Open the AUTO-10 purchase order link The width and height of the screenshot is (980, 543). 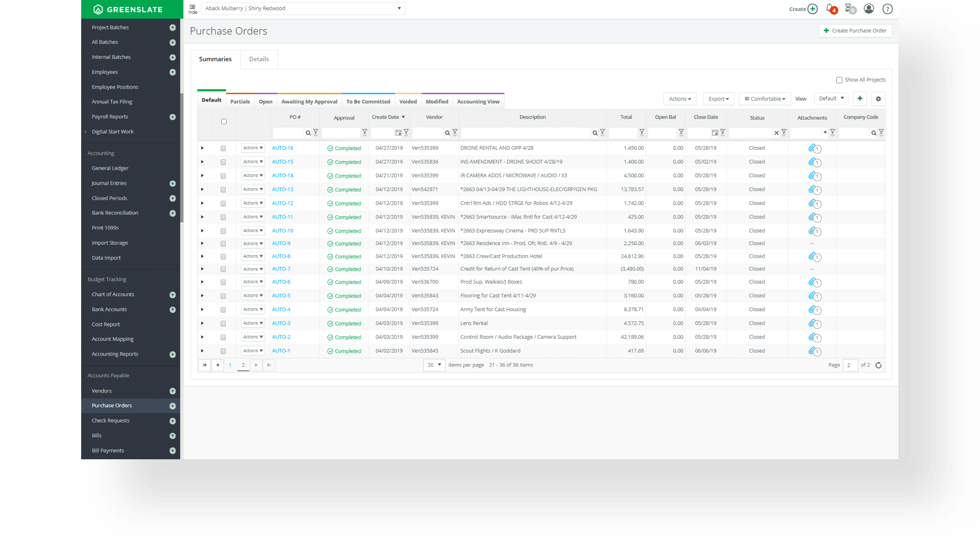coord(282,231)
